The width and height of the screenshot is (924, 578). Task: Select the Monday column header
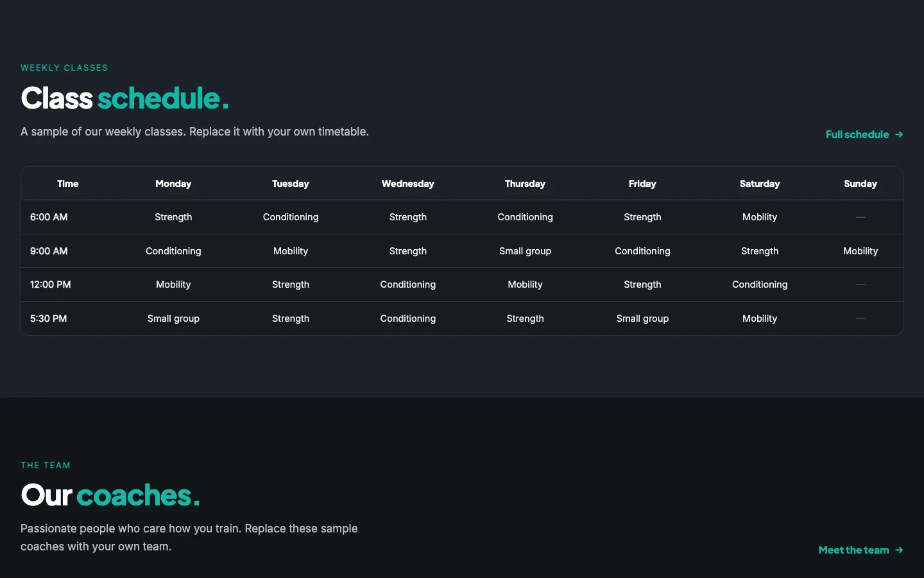point(173,184)
